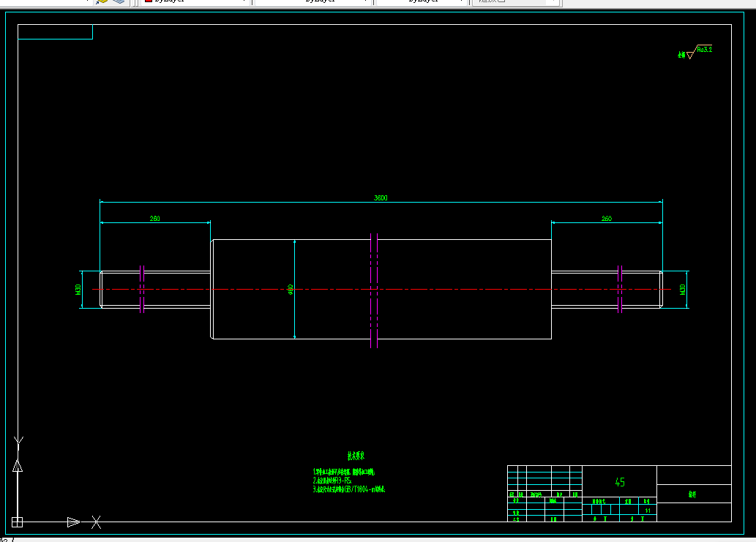
Task: Pick the M30 thread label on the left end
Action: click(78, 289)
